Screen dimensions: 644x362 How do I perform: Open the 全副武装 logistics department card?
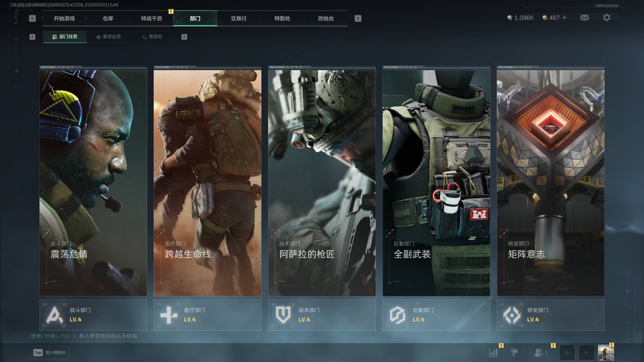tap(436, 183)
